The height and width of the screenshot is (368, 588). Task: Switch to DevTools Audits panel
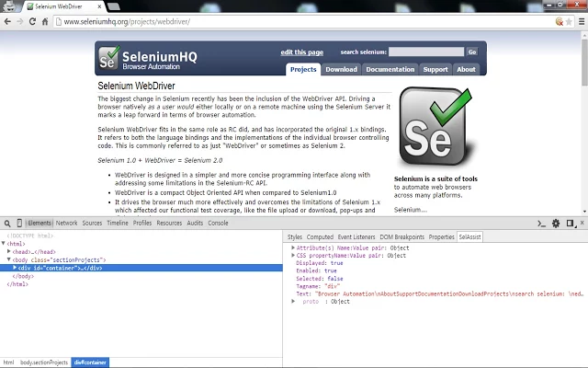click(x=195, y=223)
